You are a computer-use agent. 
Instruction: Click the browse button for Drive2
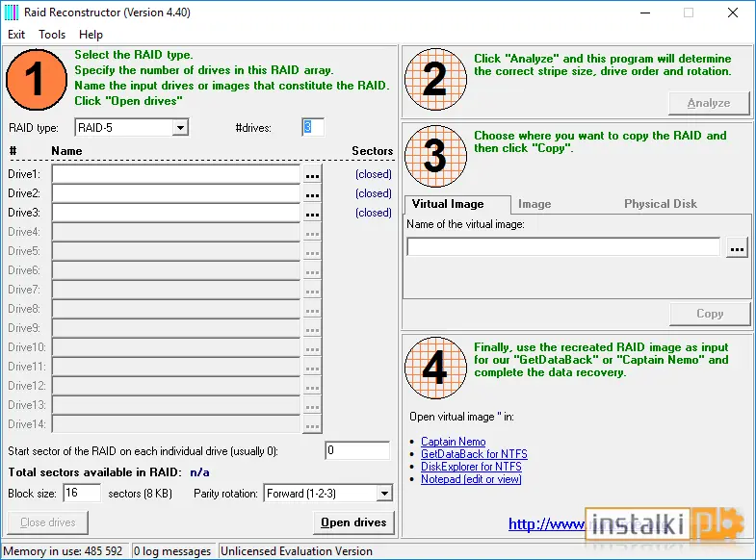coord(312,193)
